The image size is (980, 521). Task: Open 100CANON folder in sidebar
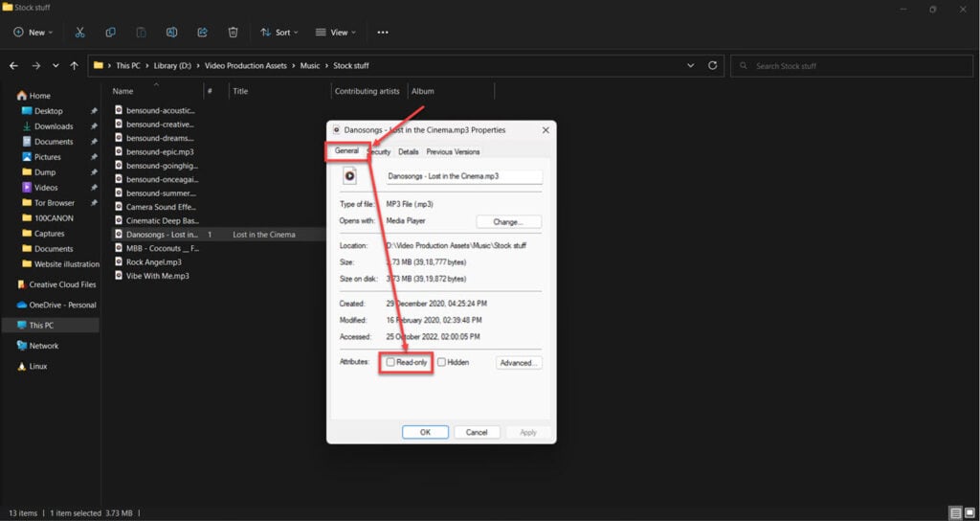point(48,218)
